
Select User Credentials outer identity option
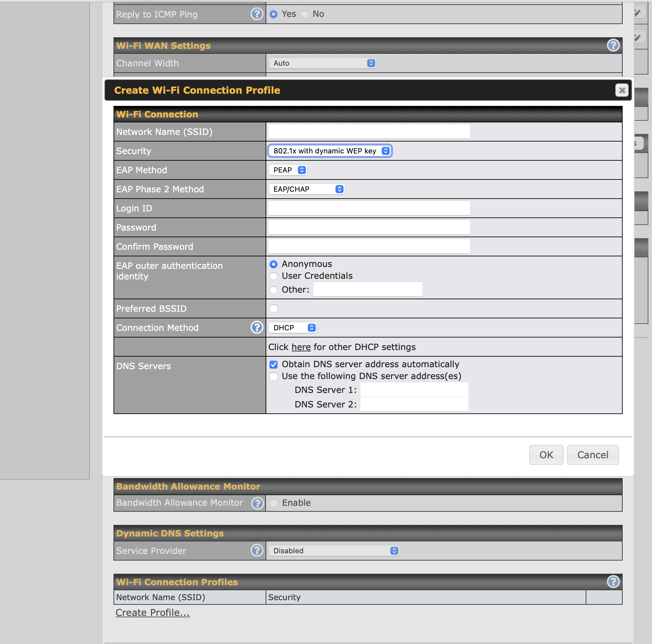point(274,276)
